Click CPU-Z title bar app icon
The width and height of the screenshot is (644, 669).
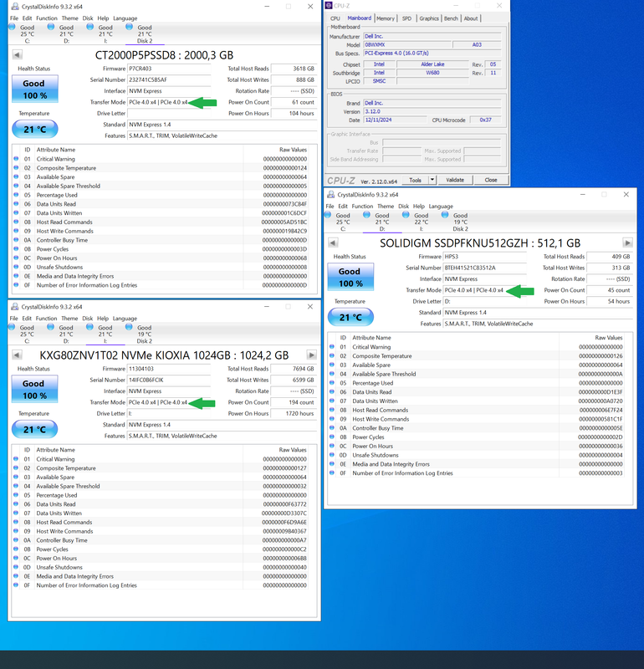point(329,6)
